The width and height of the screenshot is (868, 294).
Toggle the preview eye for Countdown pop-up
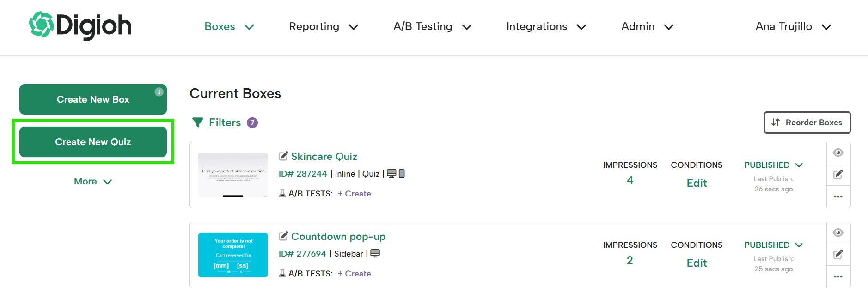(x=838, y=233)
